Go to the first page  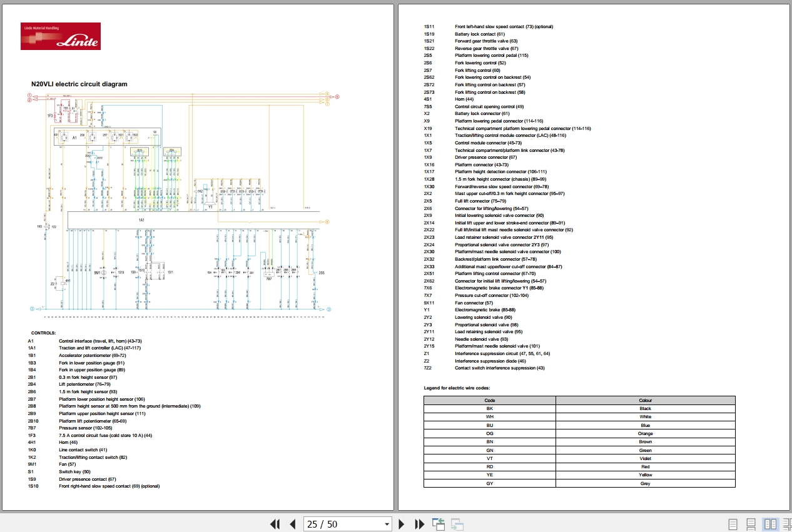[275, 524]
